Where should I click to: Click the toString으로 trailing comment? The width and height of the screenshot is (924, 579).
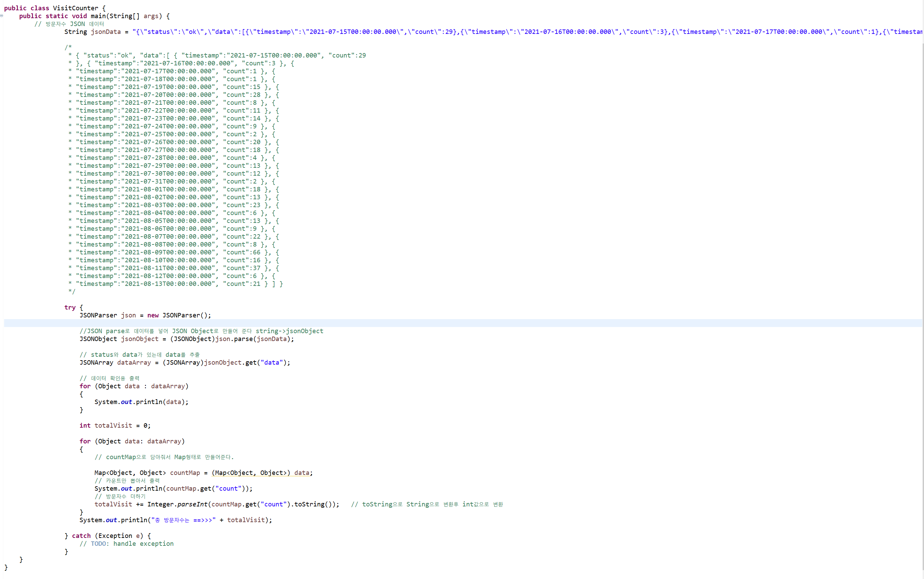coord(427,504)
